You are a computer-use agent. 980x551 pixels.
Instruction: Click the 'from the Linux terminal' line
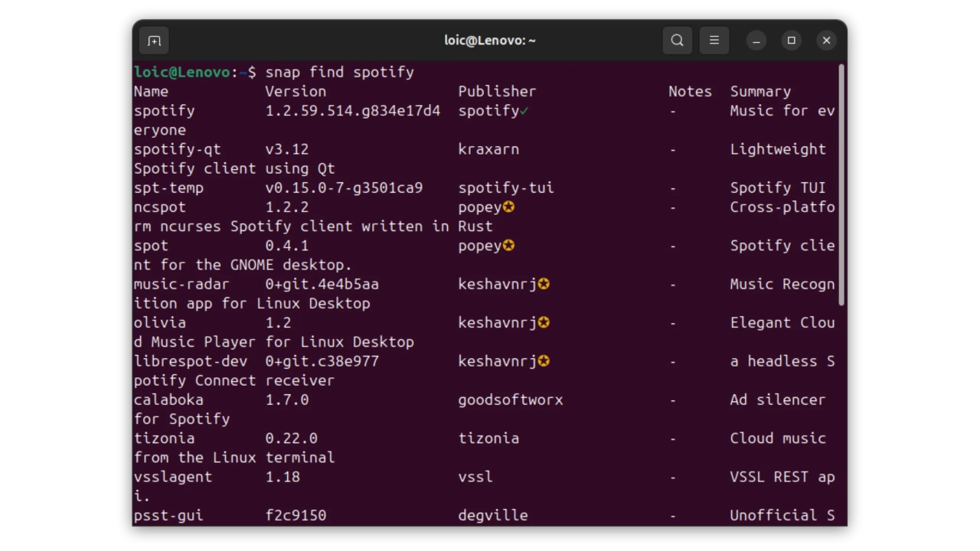click(x=234, y=458)
